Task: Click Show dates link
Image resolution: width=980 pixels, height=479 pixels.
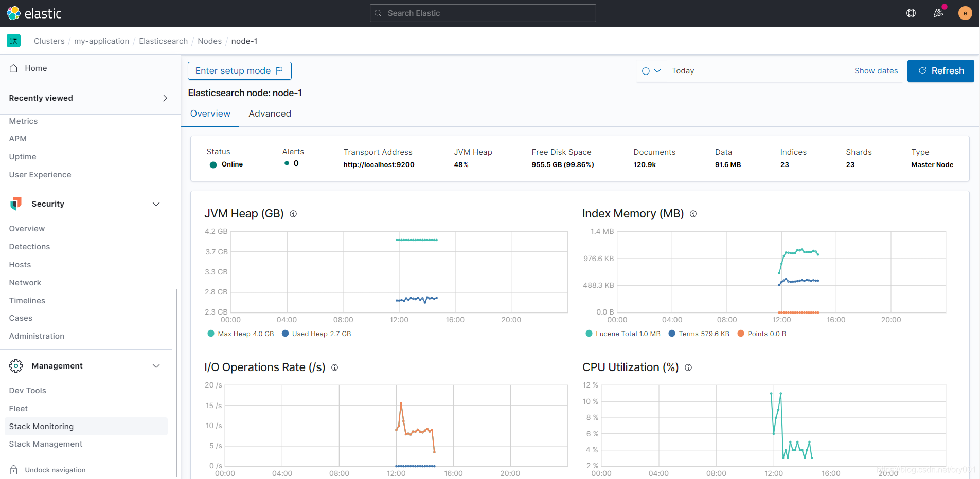Action: click(876, 71)
